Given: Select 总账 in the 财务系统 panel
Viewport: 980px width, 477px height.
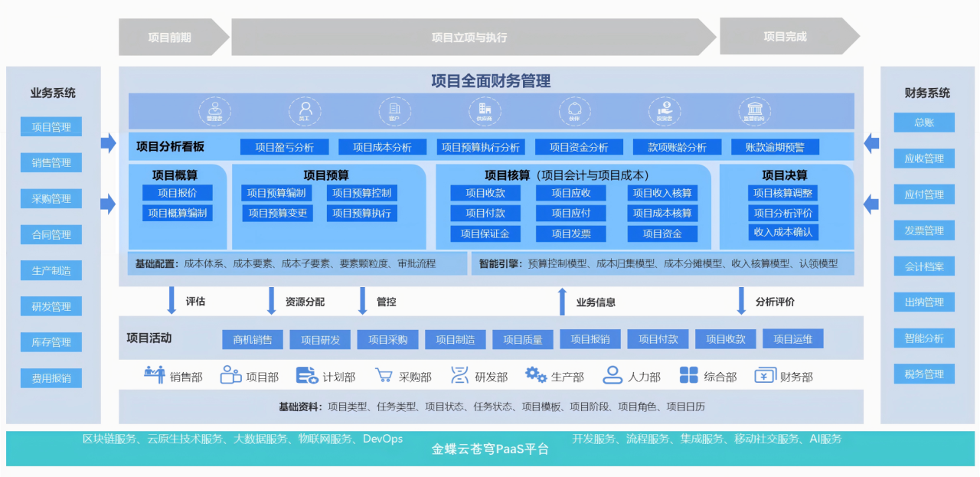Looking at the screenshot, I should pos(924,123).
